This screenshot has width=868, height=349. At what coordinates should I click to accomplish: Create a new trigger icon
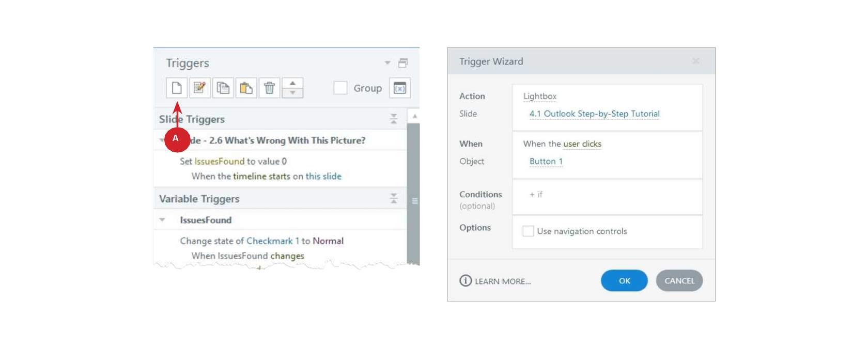tap(177, 88)
